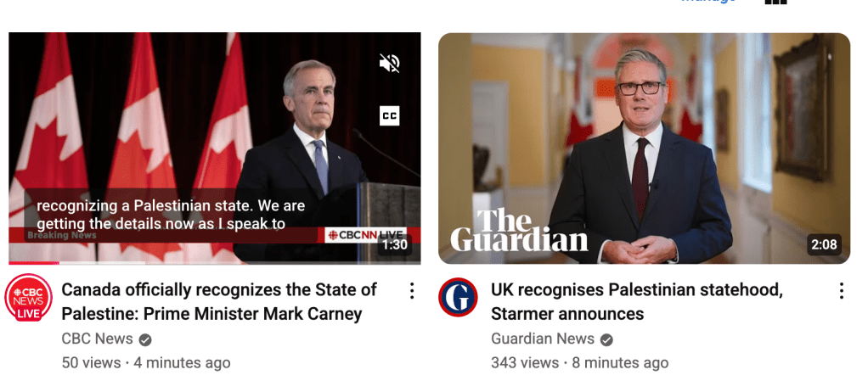Screen dimensions: 868x392
Task: Open CBC News Live channel avatar
Action: point(28,298)
